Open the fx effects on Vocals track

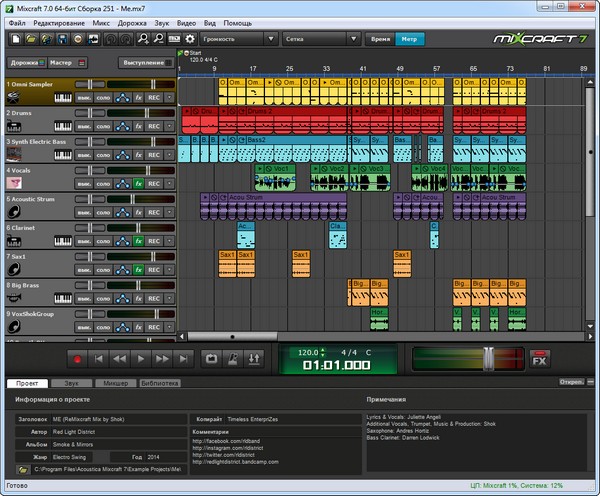click(139, 184)
